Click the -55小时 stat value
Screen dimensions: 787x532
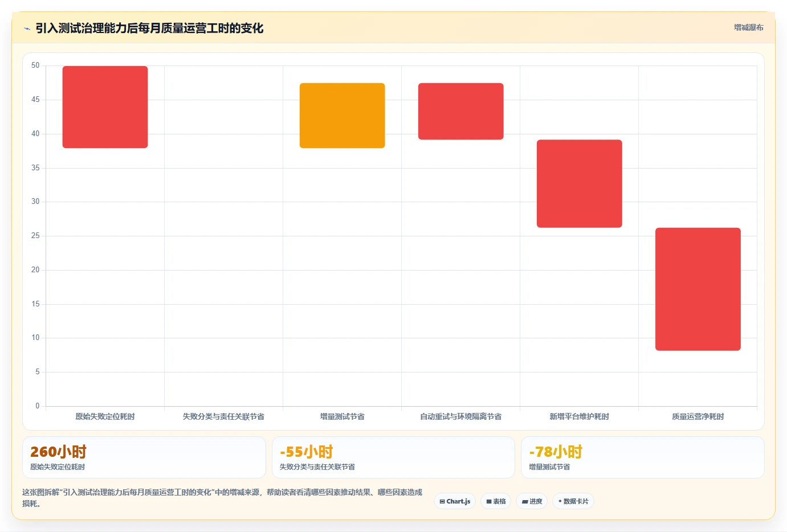307,452
